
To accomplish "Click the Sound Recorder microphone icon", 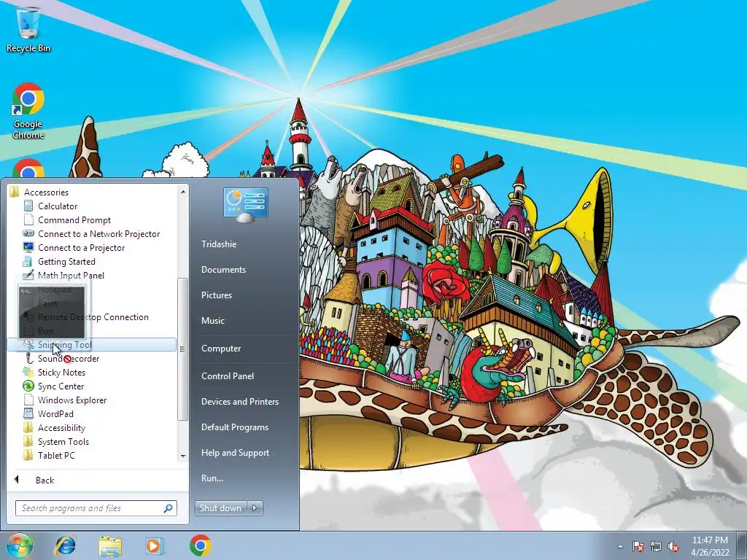I will point(28,358).
